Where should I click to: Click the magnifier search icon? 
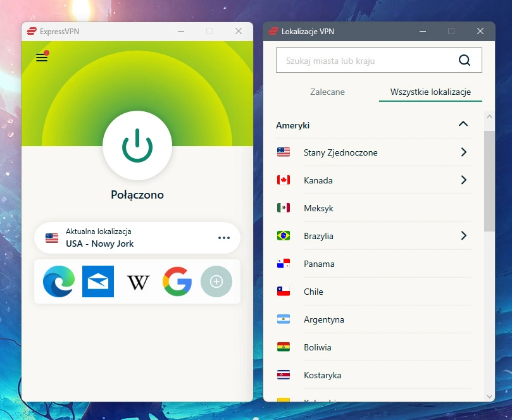pyautogui.click(x=465, y=60)
